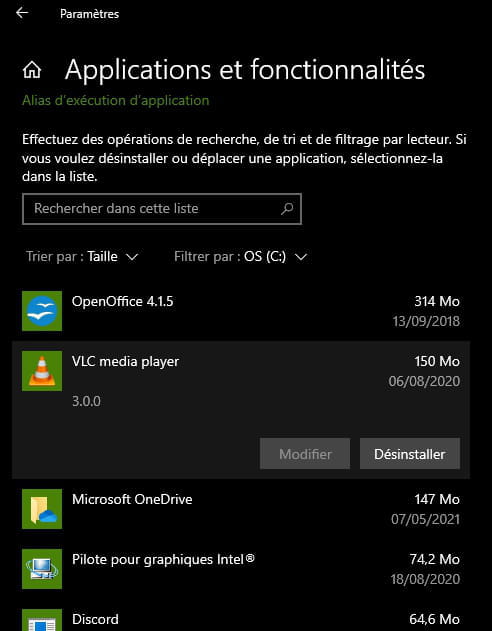Select the OpenOffice 4.1.5 list entry
This screenshot has height=631, width=492.
tap(241, 311)
